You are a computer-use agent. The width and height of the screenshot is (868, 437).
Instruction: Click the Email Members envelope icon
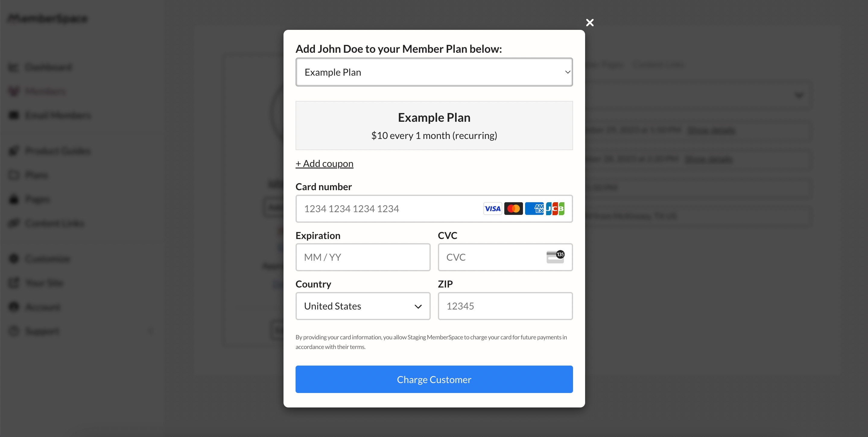coord(14,115)
